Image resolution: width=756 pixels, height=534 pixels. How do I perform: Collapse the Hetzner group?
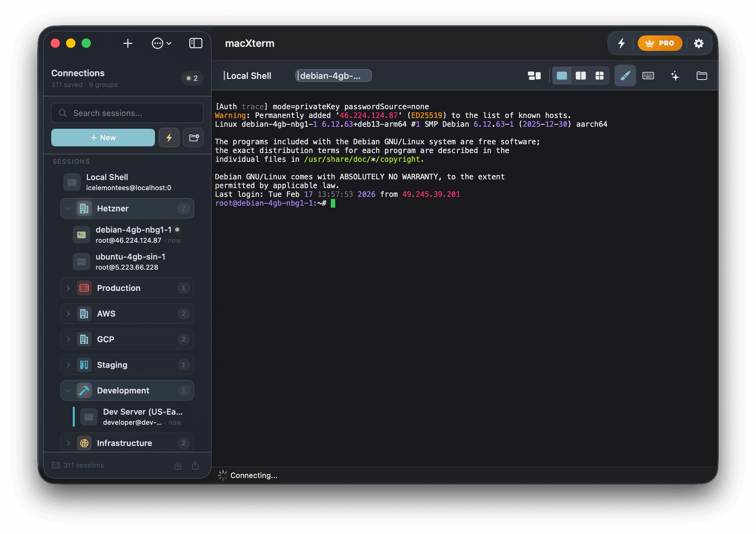pos(68,208)
